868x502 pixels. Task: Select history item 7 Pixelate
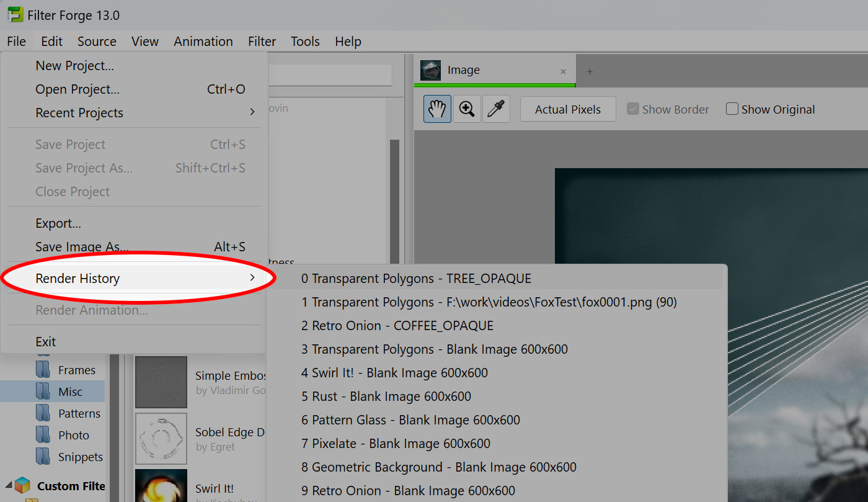click(496, 444)
